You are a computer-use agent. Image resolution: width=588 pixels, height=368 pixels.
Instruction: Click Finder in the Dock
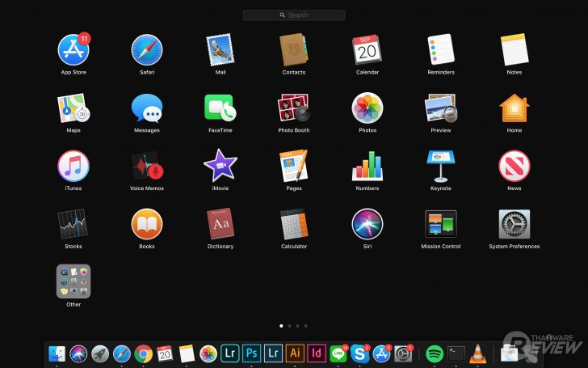pyautogui.click(x=57, y=353)
